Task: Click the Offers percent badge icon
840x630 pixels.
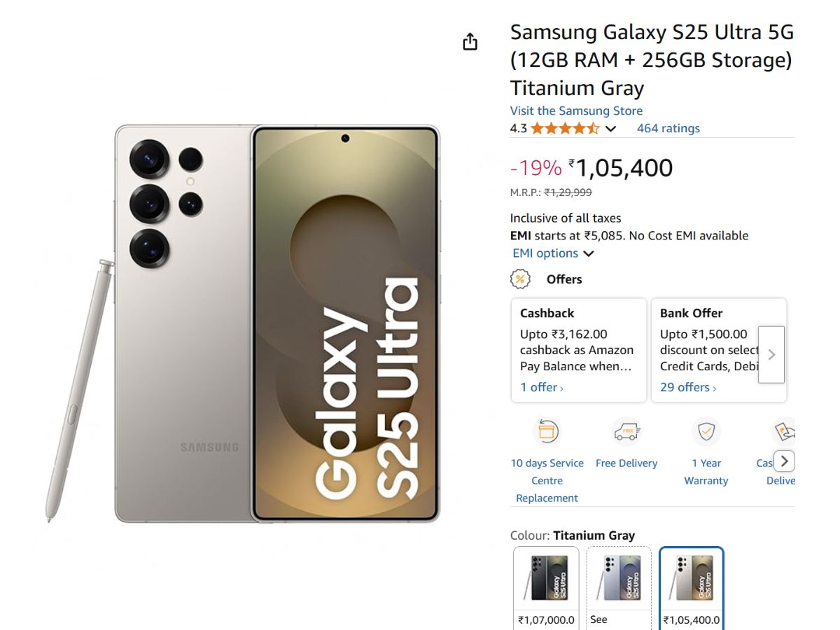Action: (519, 279)
